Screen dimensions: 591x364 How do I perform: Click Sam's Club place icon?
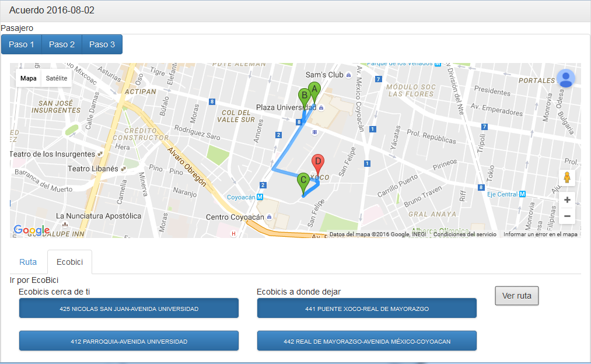349,75
